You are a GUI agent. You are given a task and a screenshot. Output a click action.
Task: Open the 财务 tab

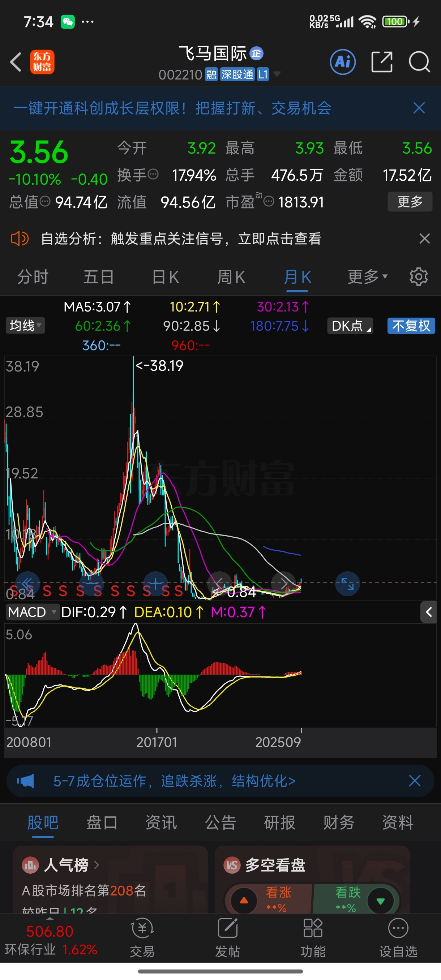339,822
